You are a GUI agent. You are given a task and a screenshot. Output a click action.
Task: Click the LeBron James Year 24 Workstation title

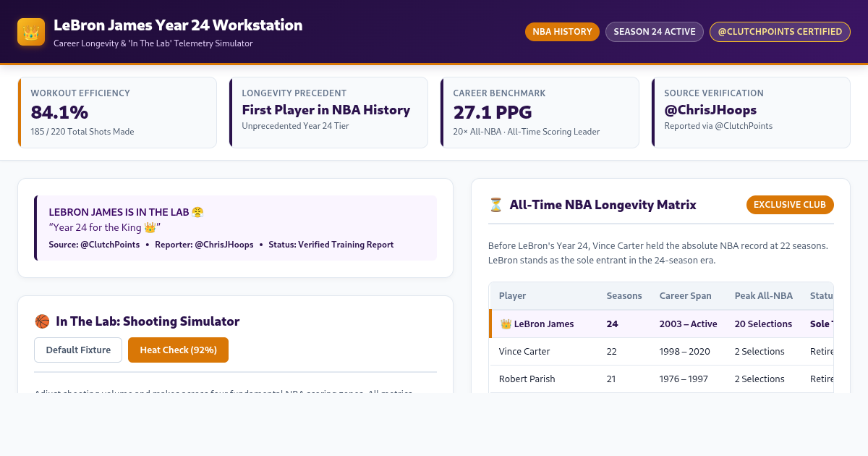178,25
